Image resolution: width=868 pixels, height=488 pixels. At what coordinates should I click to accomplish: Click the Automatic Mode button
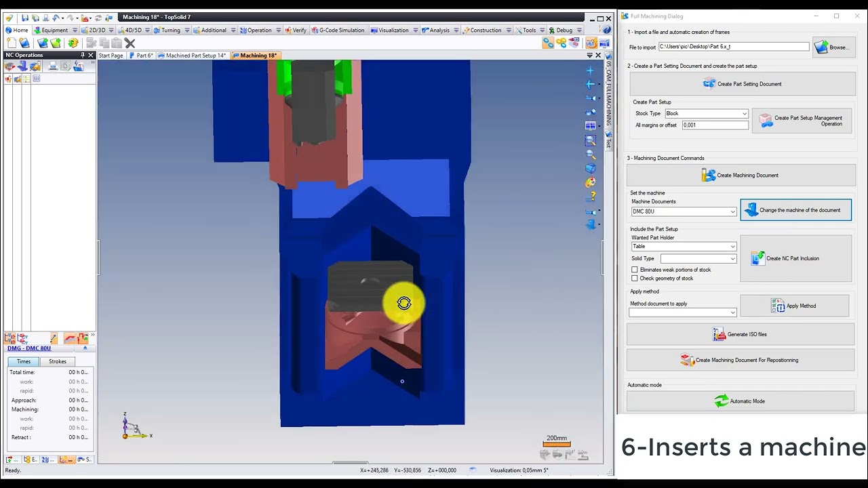coord(741,401)
